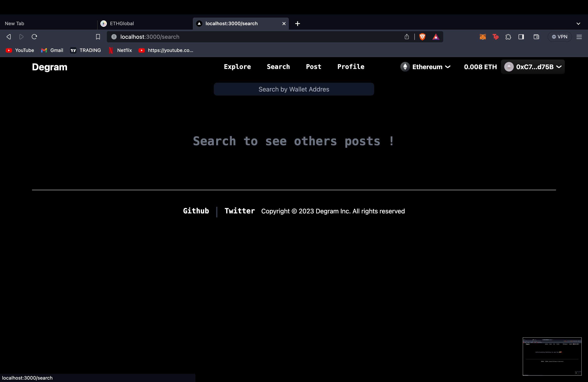588x382 pixels.
Task: Click the Github footer link
Action: (x=196, y=211)
